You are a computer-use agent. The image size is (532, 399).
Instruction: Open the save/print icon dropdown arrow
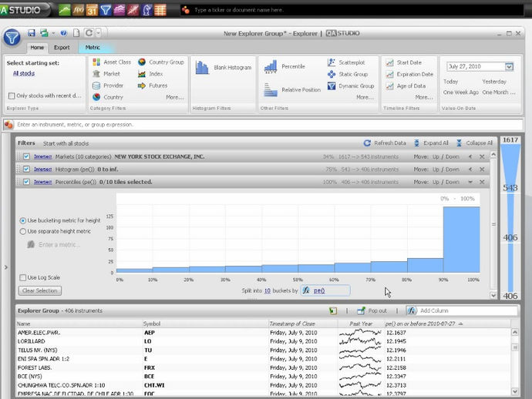point(54,33)
